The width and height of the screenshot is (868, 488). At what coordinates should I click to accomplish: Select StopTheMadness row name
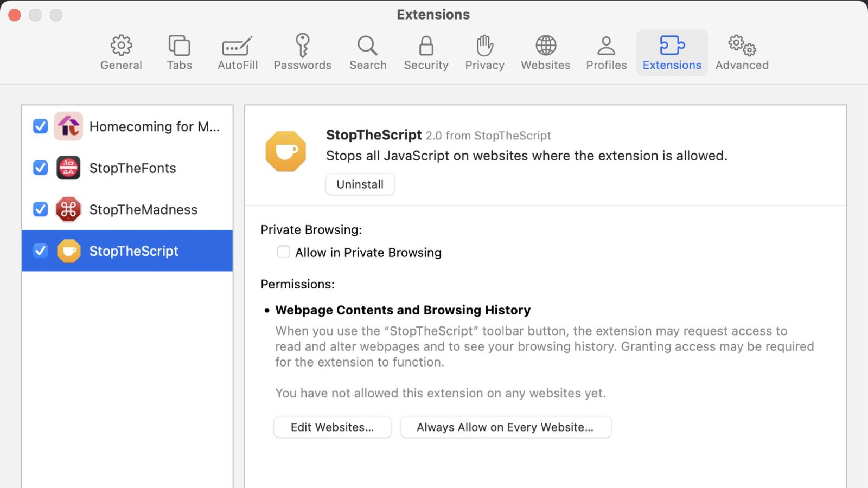click(143, 210)
